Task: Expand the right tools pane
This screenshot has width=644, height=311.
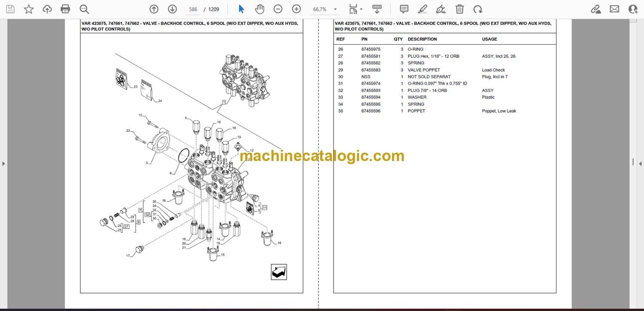Action: pyautogui.click(x=640, y=164)
